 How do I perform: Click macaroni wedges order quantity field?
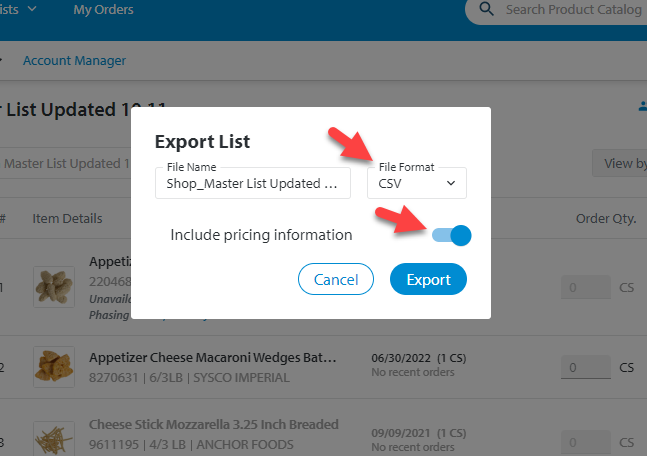coord(586,367)
